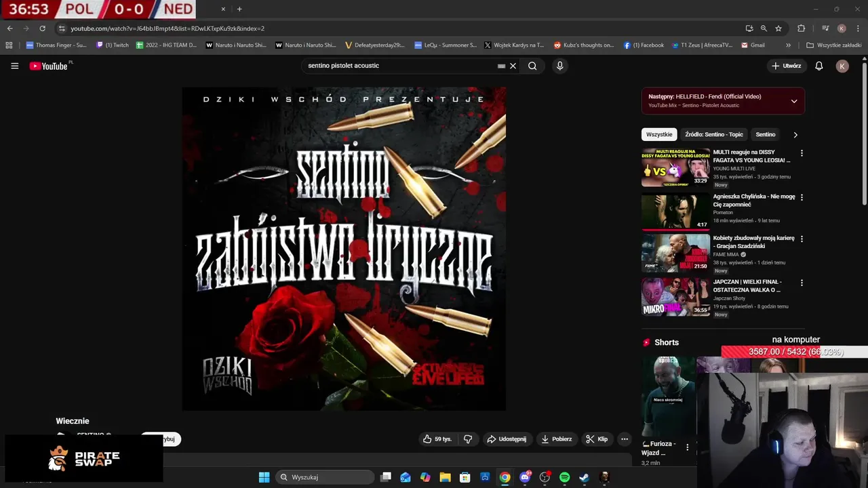Open the media control icon in Chrome toolbar
This screenshot has height=488, width=868.
click(x=825, y=28)
